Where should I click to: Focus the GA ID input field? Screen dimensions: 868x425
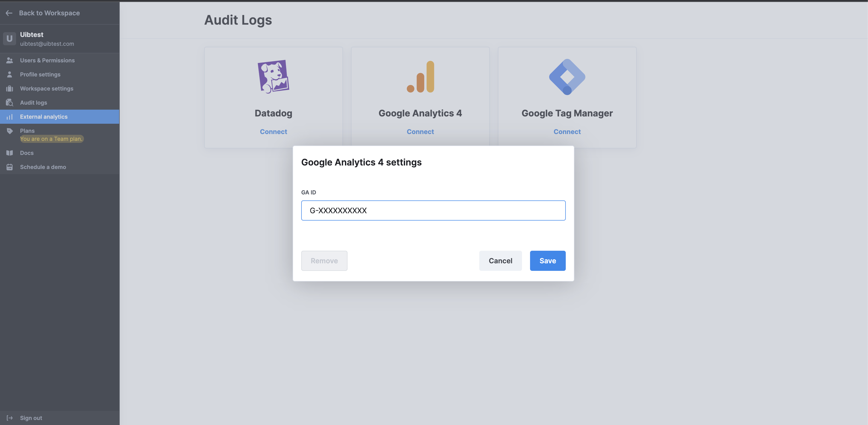[x=433, y=211]
